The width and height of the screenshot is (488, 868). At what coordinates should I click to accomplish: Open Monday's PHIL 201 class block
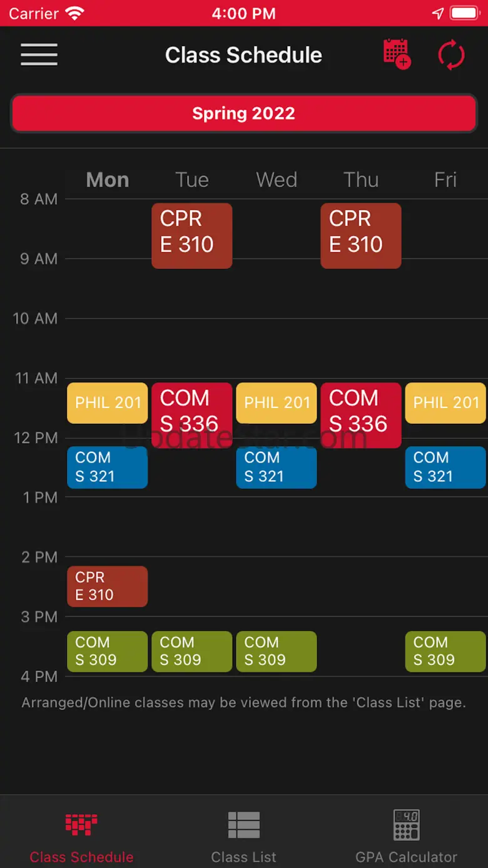tap(108, 403)
